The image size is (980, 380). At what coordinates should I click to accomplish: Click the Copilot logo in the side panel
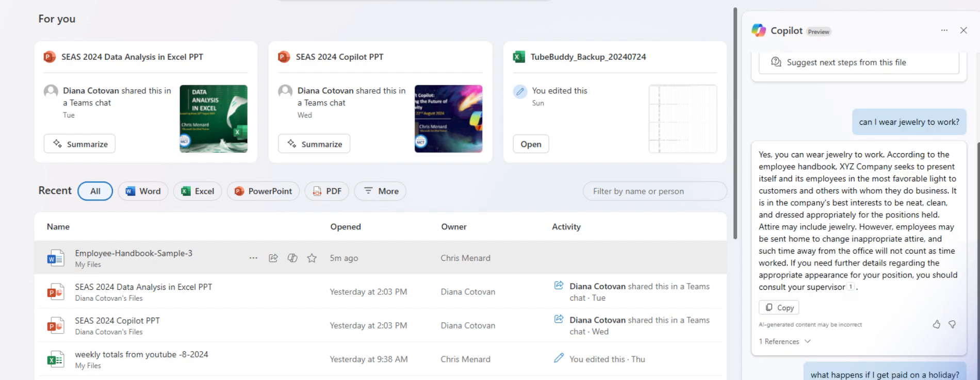pos(758,30)
